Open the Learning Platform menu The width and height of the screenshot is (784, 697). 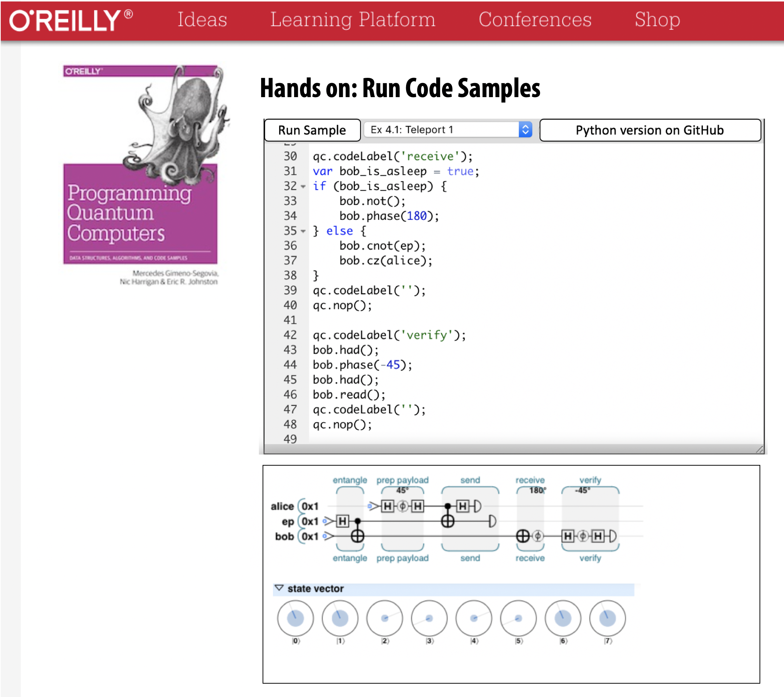(x=352, y=20)
